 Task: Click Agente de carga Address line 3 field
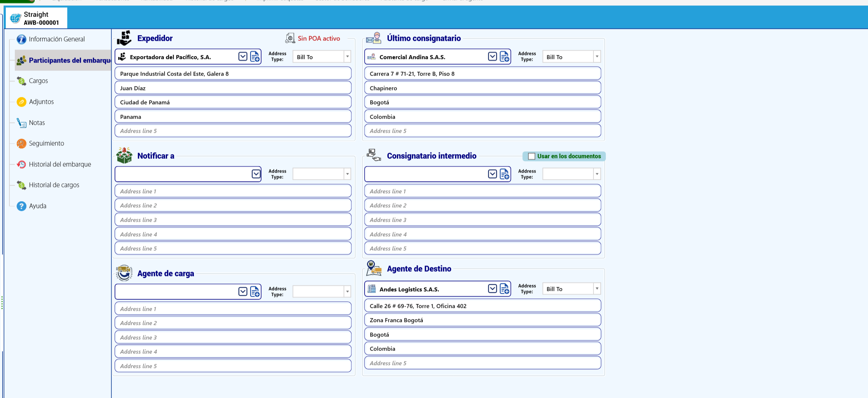[233, 337]
